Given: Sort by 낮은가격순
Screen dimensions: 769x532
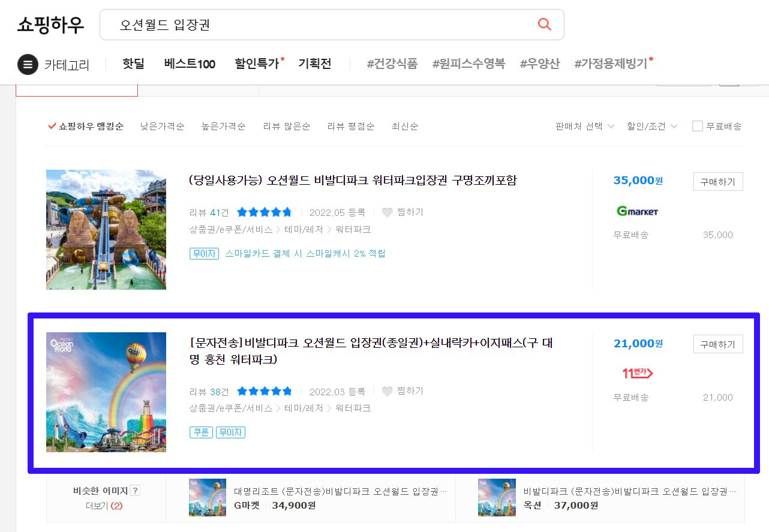Looking at the screenshot, I should tap(162, 126).
